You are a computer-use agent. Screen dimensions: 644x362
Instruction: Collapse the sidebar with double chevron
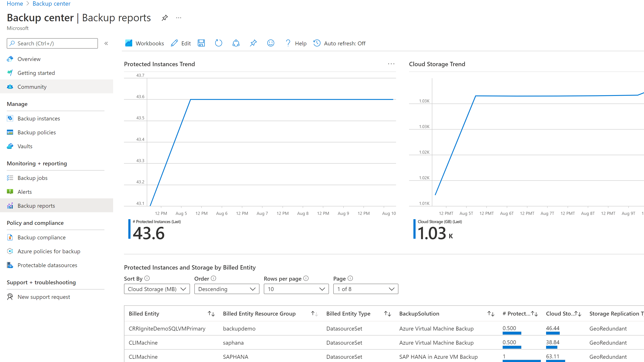point(106,43)
